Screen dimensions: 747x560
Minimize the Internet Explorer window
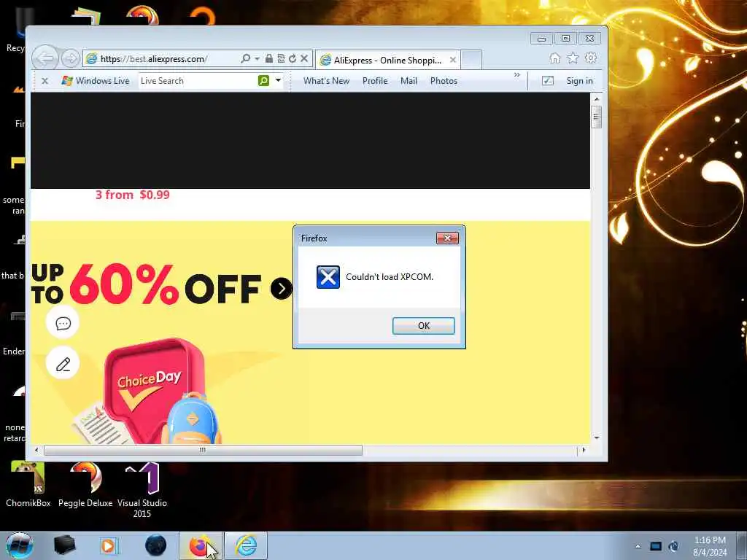pos(542,39)
